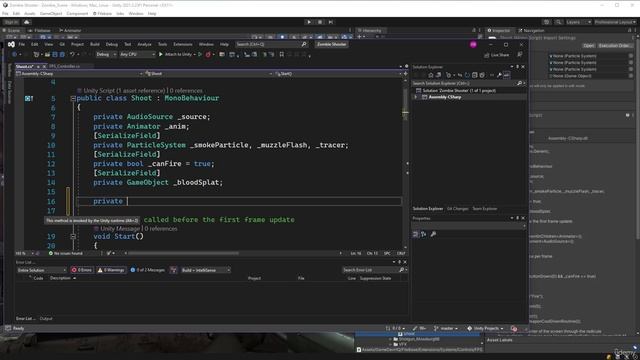Click the Unity Pause button
640x360 pixels.
[x=320, y=22]
